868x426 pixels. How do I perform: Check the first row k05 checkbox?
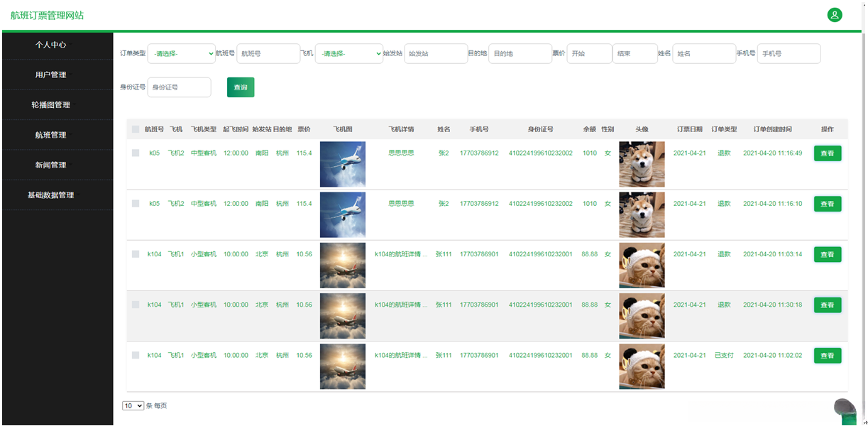point(136,153)
